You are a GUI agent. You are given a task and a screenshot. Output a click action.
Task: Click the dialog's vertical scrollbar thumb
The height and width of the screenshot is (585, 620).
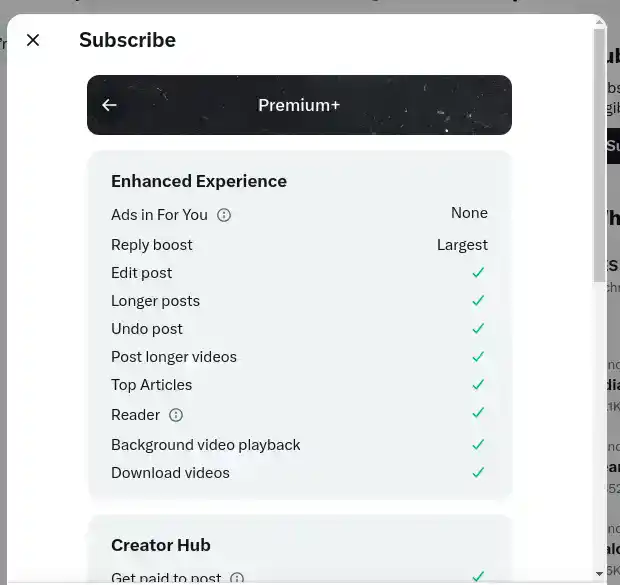[600, 155]
